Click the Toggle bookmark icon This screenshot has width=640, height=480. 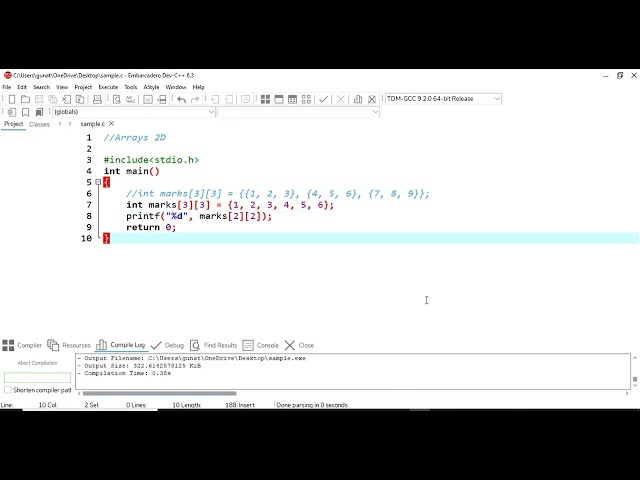(x=25, y=112)
